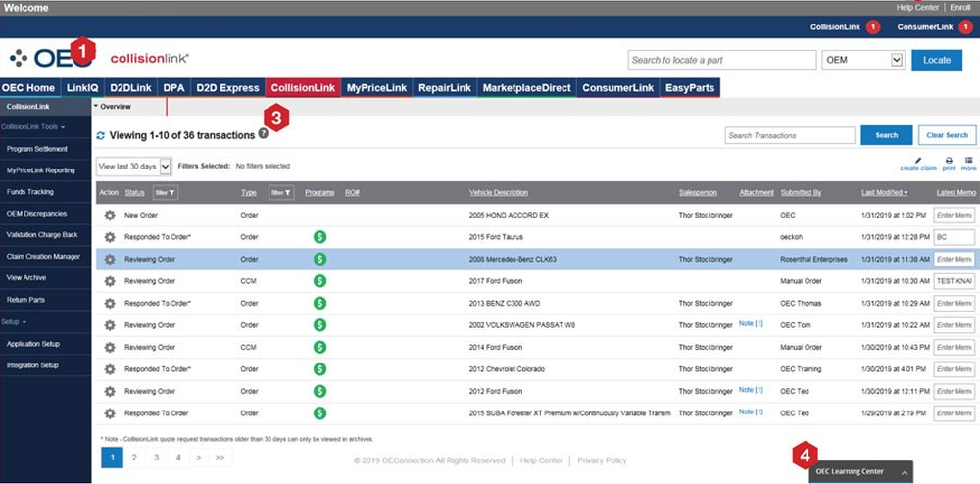Collapse the Overview section
The width and height of the screenshot is (980, 484).
pyautogui.click(x=113, y=107)
